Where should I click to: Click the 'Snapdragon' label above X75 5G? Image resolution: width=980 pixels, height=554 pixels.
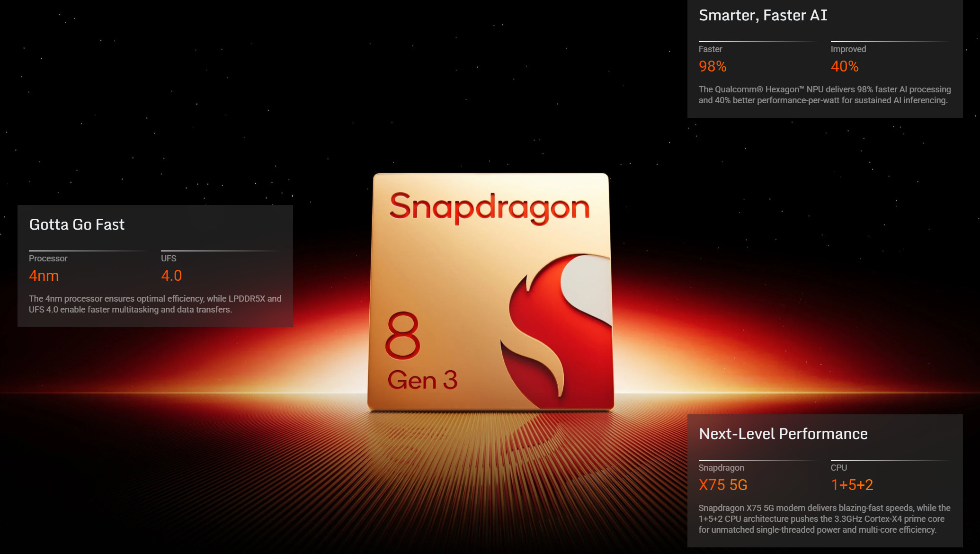(721, 468)
